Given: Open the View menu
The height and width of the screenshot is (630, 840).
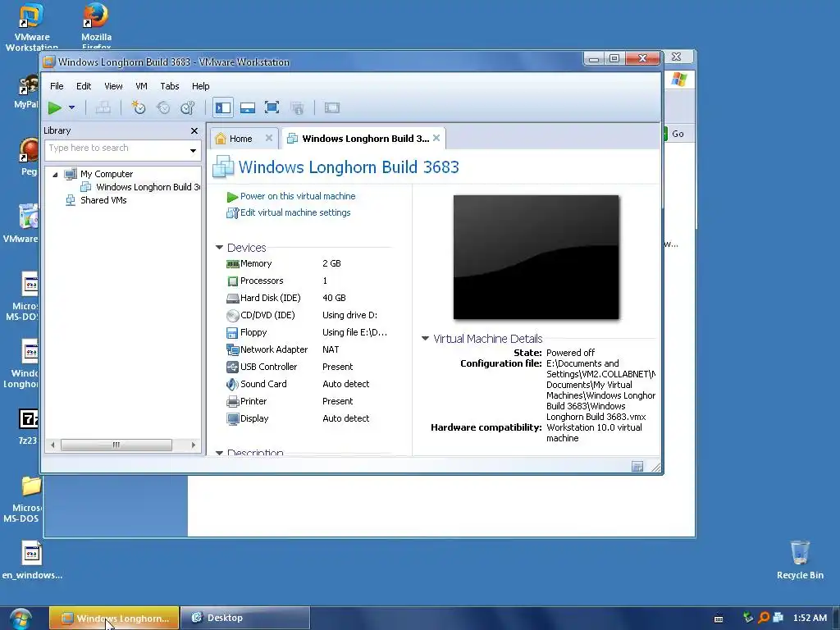Looking at the screenshot, I should click(x=113, y=86).
